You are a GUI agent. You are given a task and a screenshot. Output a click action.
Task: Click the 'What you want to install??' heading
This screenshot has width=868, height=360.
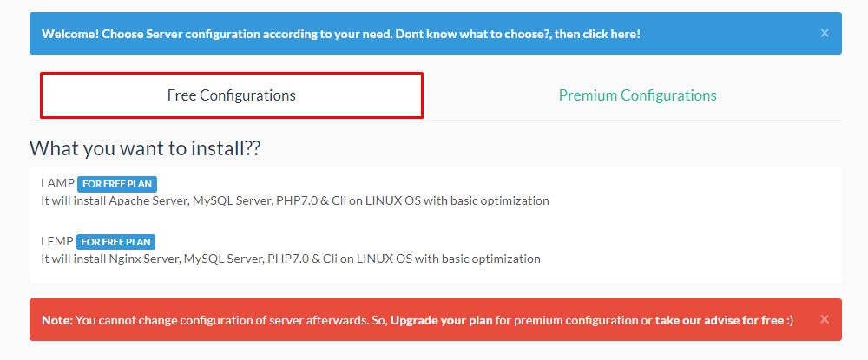tap(145, 148)
